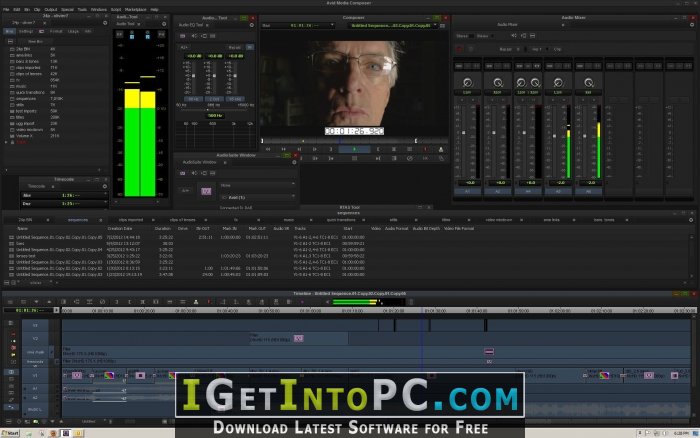Open the Clip menu
This screenshot has width=700, height=438.
[x=37, y=9]
